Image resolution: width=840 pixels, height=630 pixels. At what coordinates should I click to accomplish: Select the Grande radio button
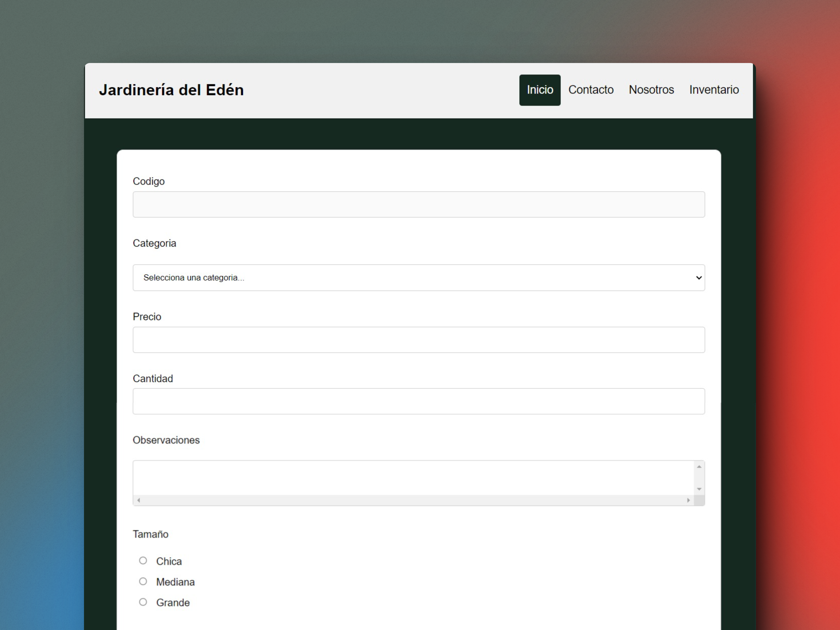[143, 602]
